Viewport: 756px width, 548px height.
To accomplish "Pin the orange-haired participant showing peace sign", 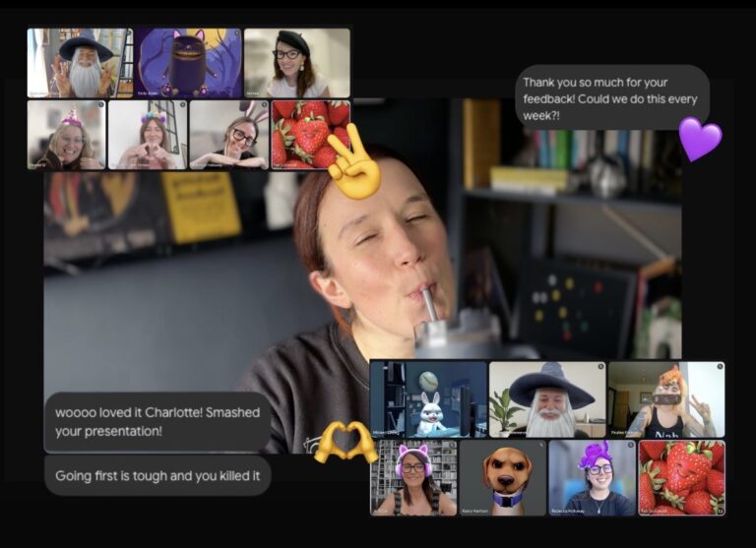I will coord(666,399).
